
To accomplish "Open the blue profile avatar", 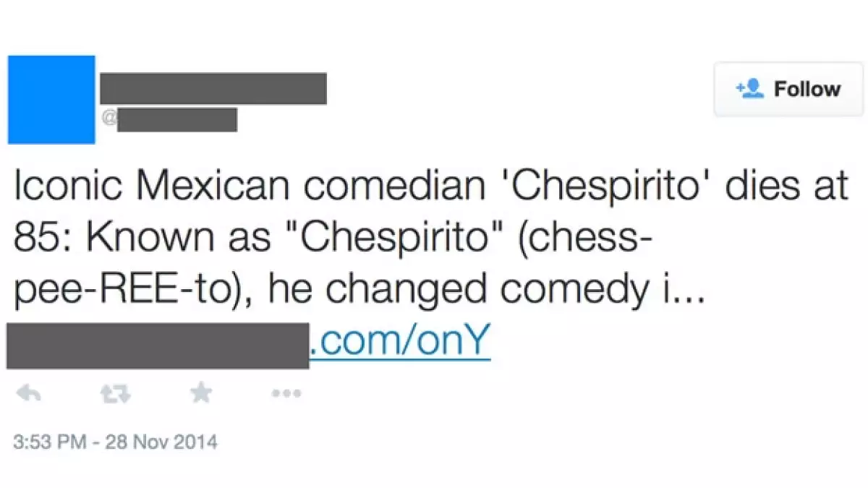I will (51, 100).
